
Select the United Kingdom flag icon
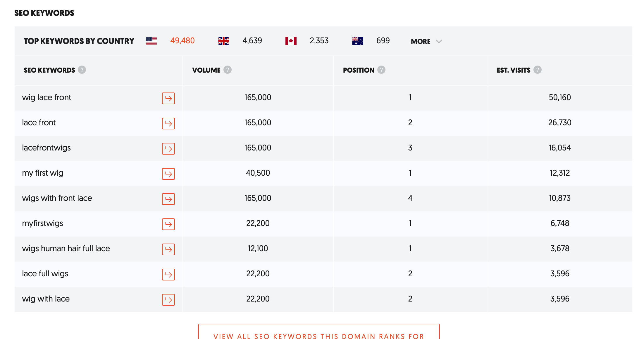(x=224, y=41)
